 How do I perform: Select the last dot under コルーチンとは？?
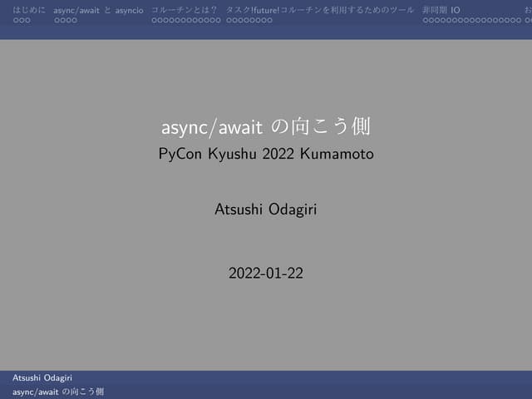[x=218, y=19]
